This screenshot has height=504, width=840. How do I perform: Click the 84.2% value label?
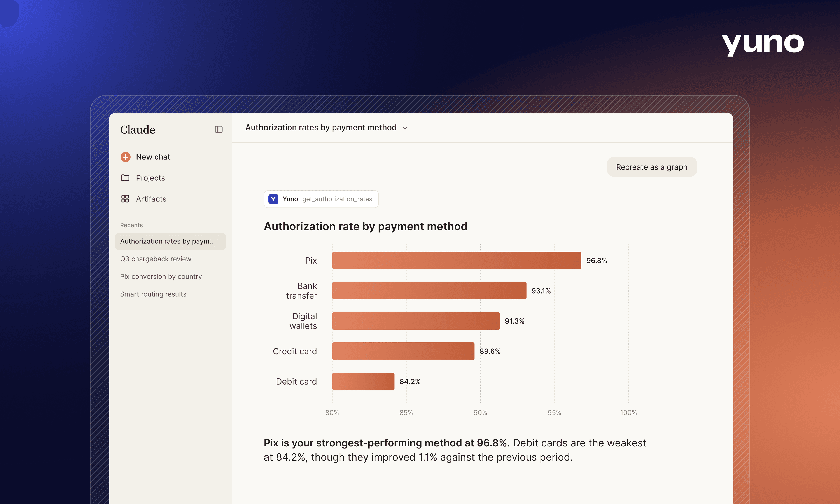[410, 381]
